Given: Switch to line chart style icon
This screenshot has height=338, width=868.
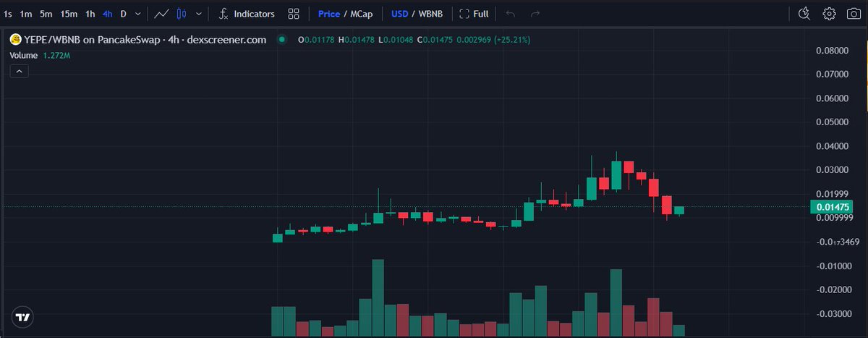Looking at the screenshot, I should pyautogui.click(x=163, y=14).
